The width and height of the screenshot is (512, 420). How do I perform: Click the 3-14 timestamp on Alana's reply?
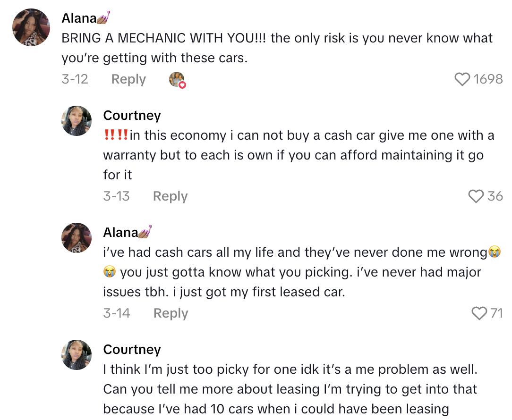click(117, 313)
